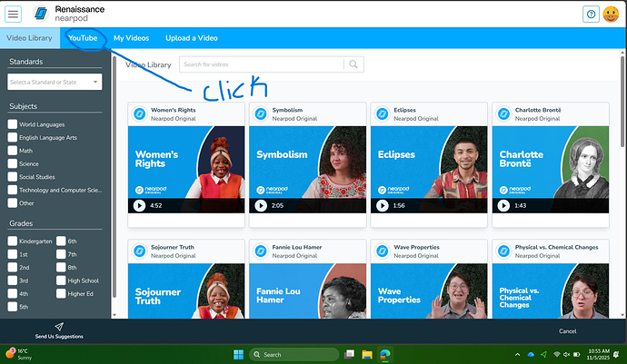Check the 5th grade checkbox
Image resolution: width=627 pixels, height=364 pixels.
click(13, 307)
